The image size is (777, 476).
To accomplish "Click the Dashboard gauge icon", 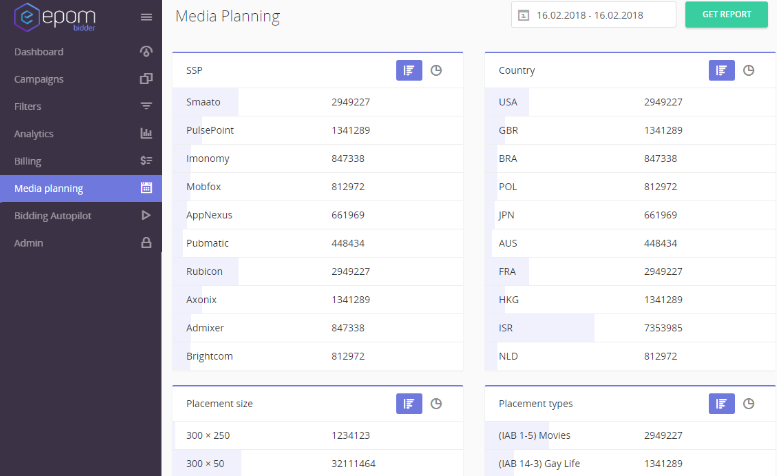I will tap(146, 52).
